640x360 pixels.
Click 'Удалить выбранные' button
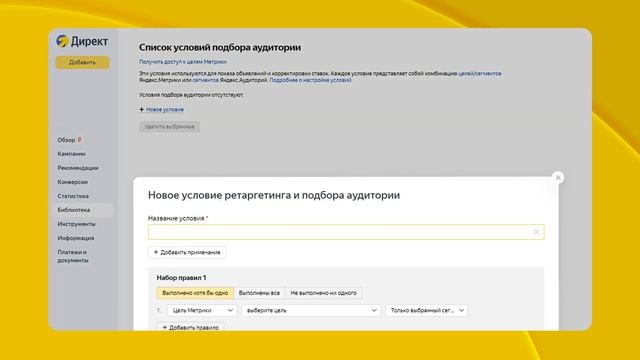169,127
